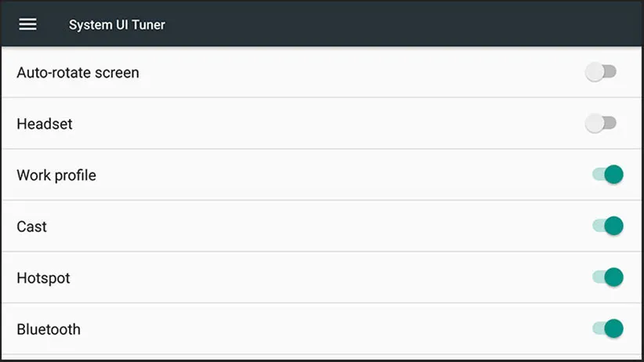Turn off the Cast switch
This screenshot has width=644, height=362.
pos(607,226)
